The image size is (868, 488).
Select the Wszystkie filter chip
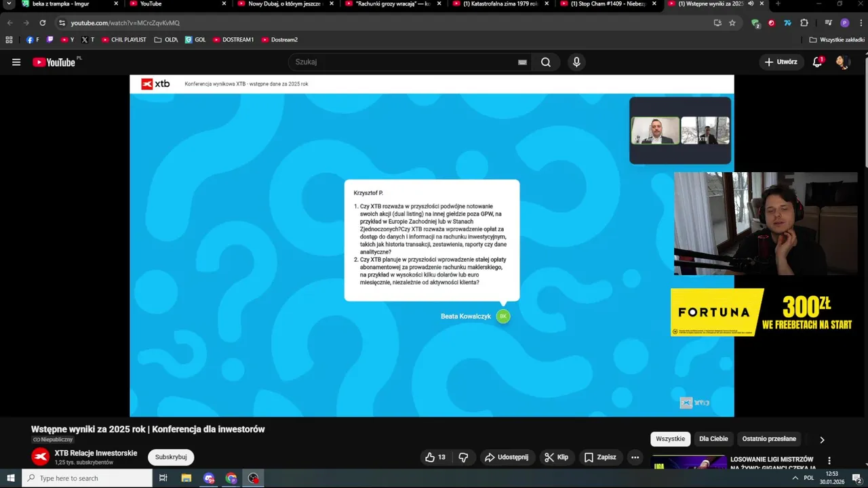[x=670, y=439]
